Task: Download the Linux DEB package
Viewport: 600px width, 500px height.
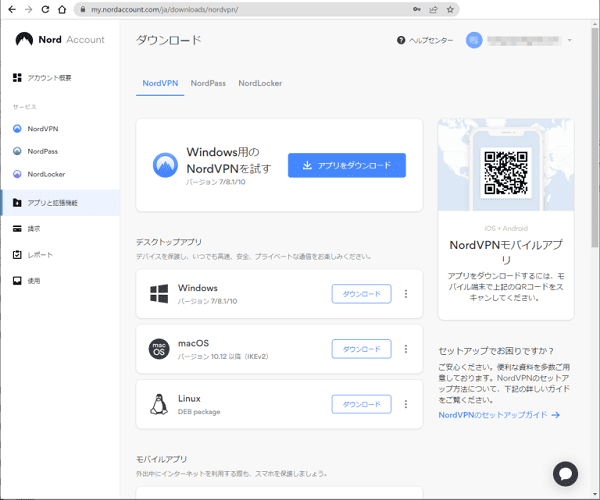Action: pos(361,404)
